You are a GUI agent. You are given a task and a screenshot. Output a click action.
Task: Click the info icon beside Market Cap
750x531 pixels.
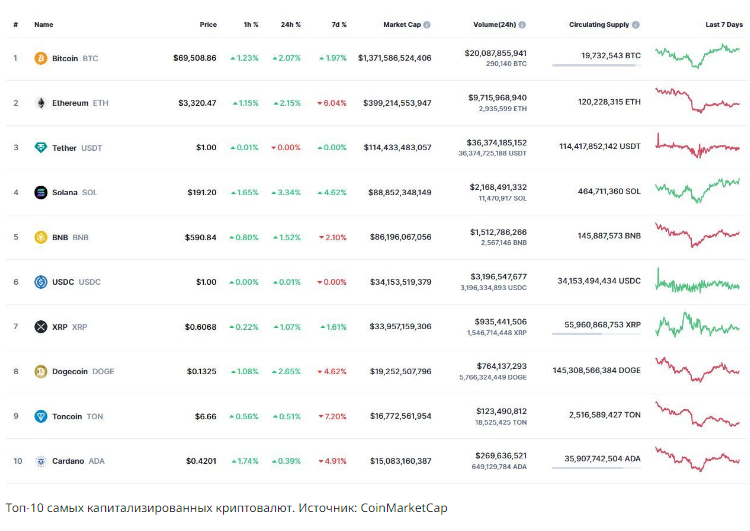point(427,25)
